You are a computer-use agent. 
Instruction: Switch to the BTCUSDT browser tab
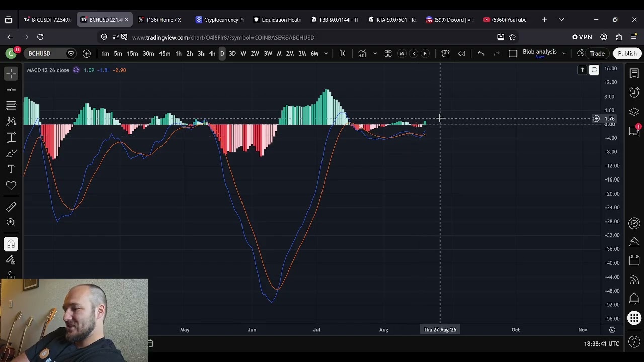47,20
